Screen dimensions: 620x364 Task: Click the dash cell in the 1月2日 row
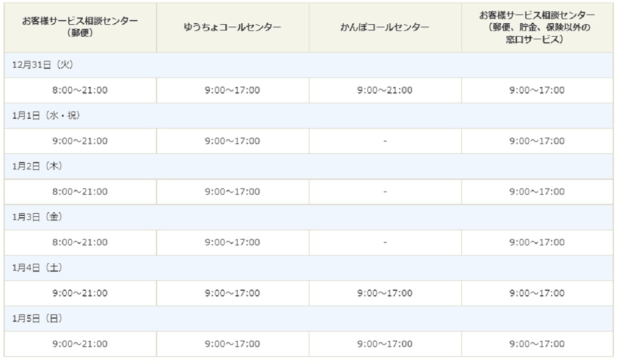click(385, 192)
